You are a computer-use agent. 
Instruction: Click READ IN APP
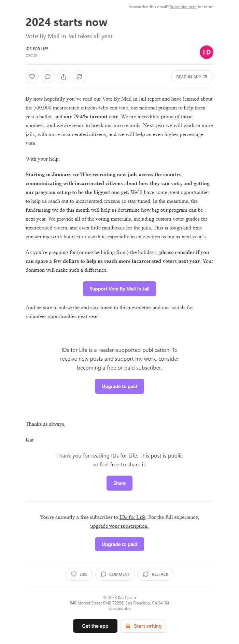192,76
